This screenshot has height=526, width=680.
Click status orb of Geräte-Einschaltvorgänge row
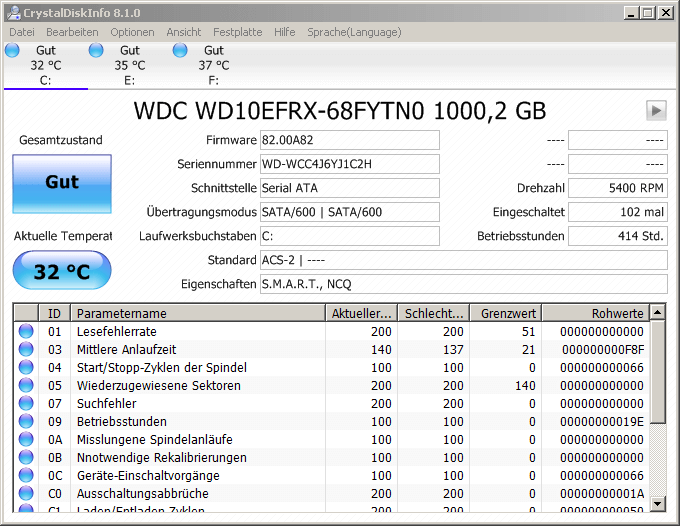(x=26, y=475)
